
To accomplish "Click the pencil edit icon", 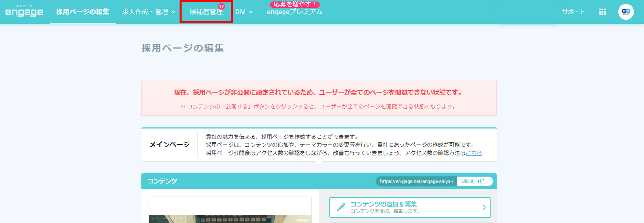I will point(341,207).
